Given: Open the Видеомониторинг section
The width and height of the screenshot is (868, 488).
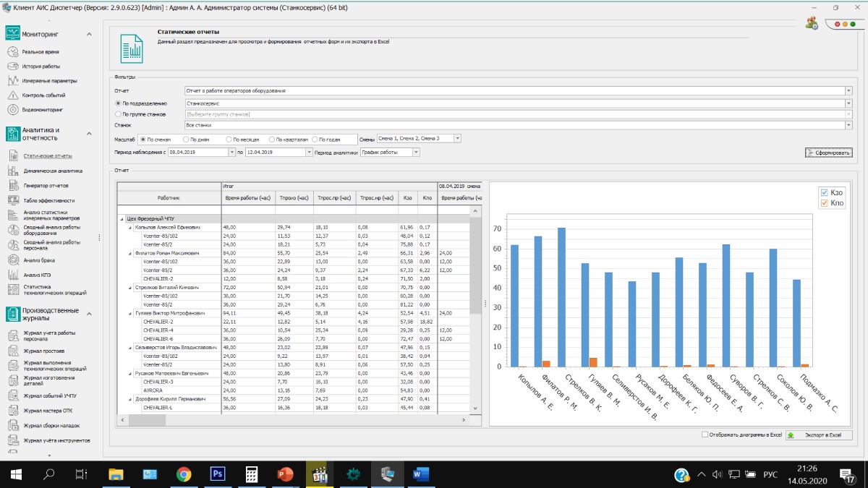Looking at the screenshot, I should click(x=43, y=110).
